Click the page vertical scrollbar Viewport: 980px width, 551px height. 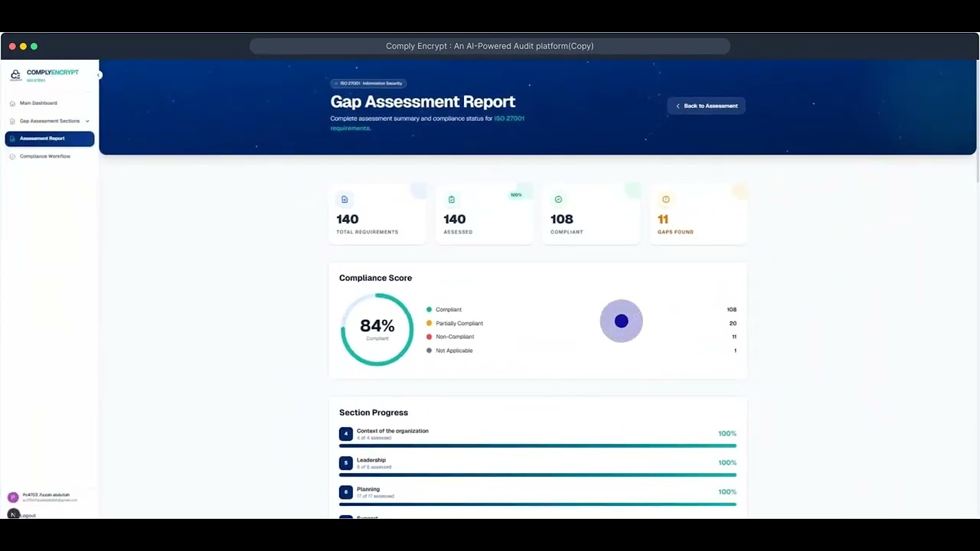coord(978,122)
